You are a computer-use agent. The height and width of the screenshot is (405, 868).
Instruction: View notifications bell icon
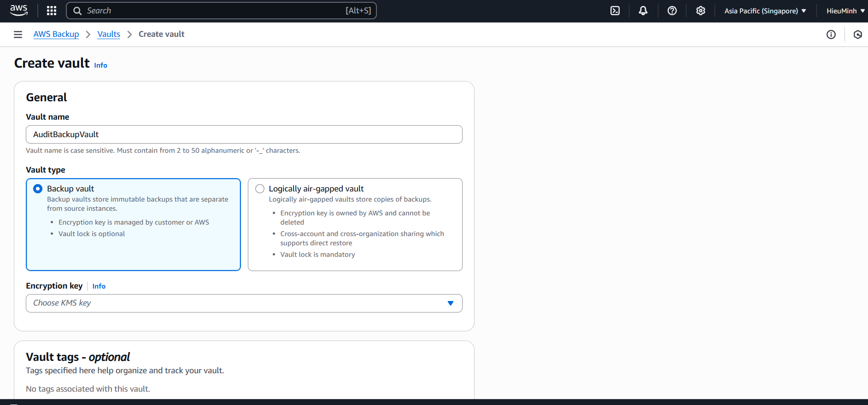click(643, 11)
